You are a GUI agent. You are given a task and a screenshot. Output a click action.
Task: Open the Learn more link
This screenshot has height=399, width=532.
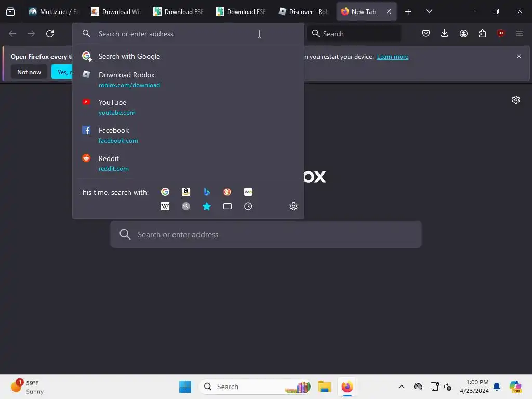393,57
